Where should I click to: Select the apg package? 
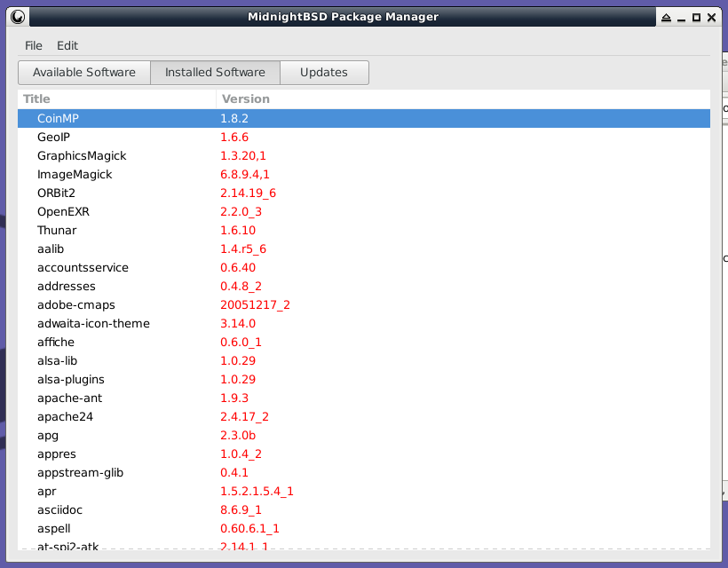(x=48, y=436)
